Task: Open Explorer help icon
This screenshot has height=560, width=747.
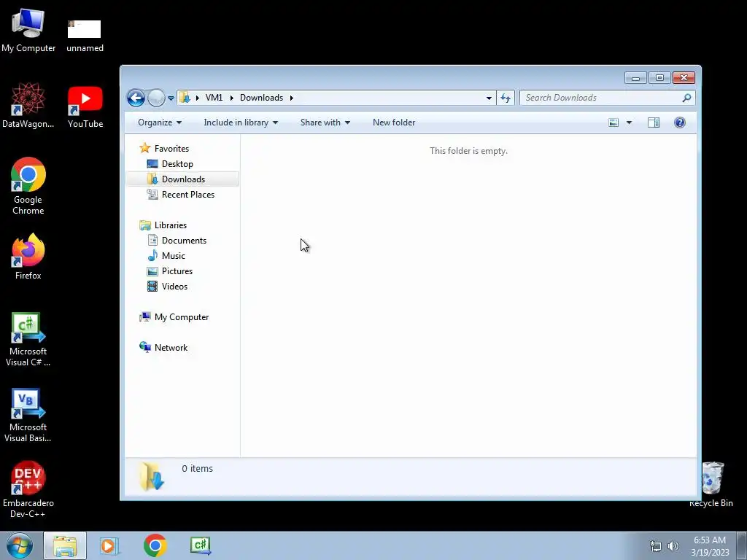Action: coord(680,122)
